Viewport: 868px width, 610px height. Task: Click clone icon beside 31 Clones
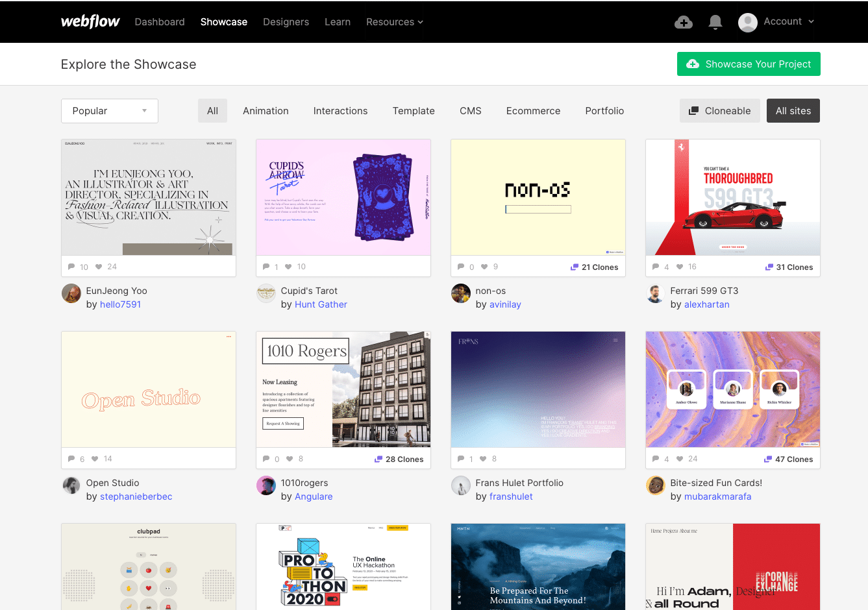[769, 267]
